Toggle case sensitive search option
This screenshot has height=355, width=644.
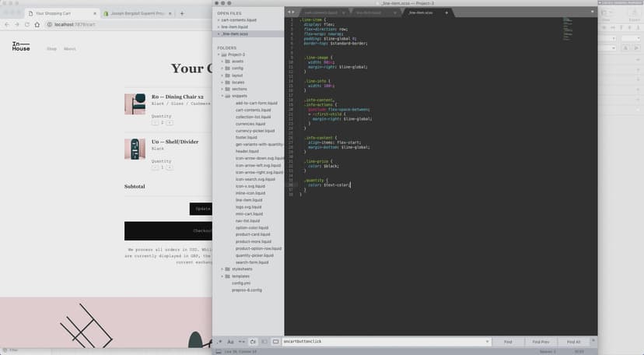(231, 342)
